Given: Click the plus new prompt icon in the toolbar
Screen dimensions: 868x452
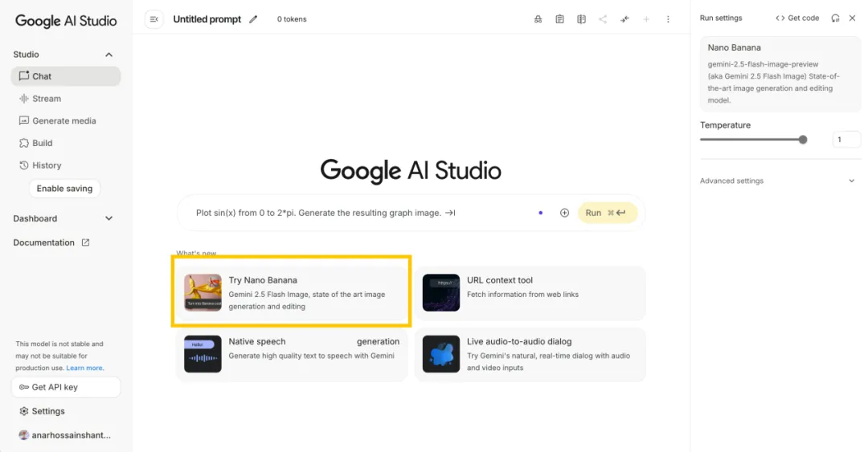Looking at the screenshot, I should 646,19.
